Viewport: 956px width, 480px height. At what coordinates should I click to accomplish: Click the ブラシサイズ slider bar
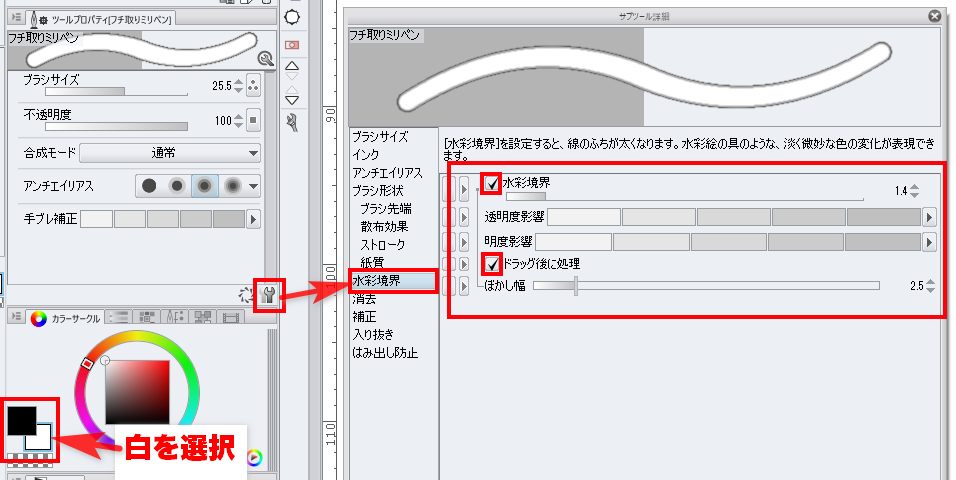tap(116, 91)
